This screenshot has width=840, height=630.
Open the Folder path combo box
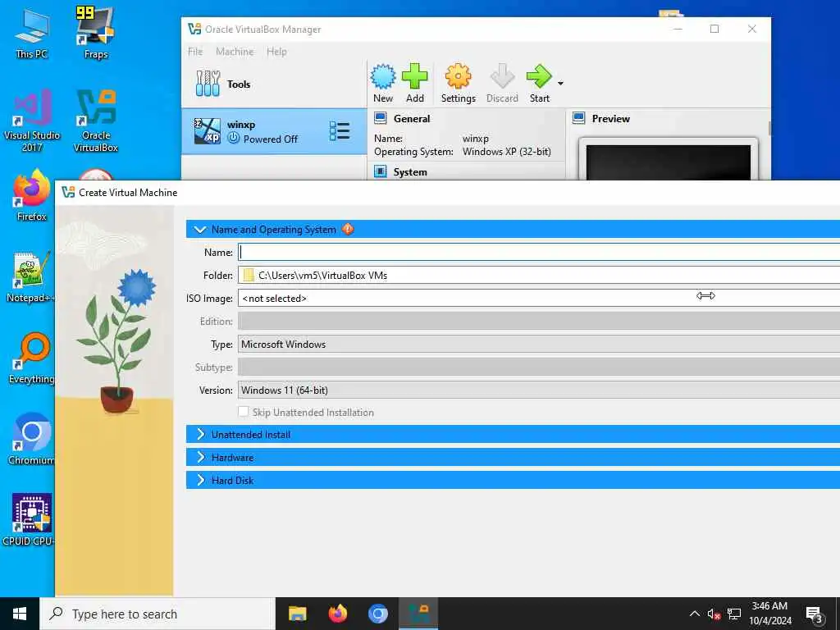point(538,275)
